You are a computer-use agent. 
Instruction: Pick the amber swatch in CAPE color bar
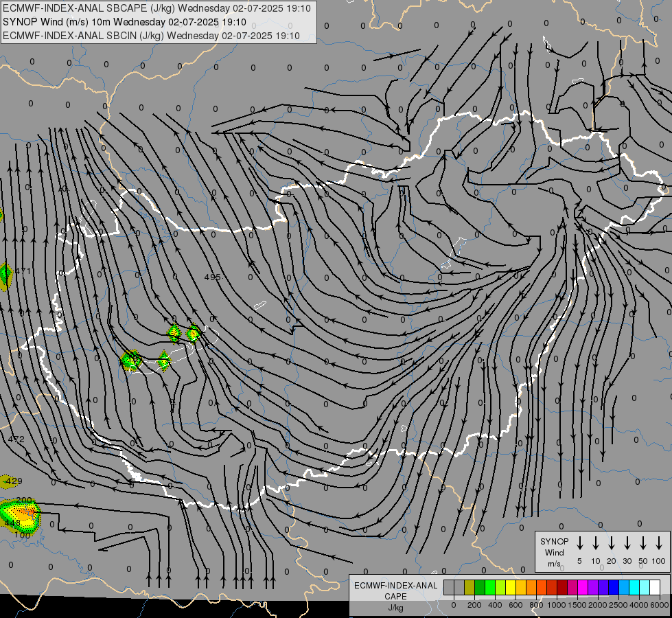point(521,587)
